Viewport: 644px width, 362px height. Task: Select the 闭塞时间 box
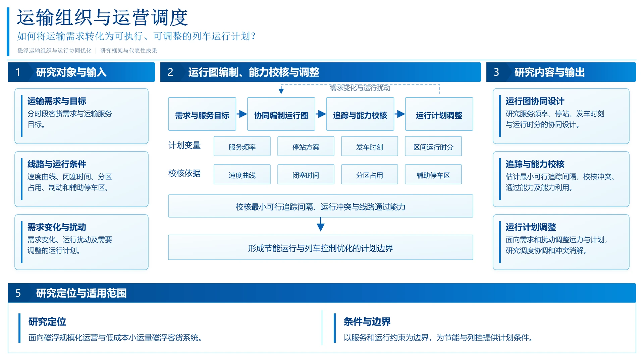pyautogui.click(x=306, y=174)
